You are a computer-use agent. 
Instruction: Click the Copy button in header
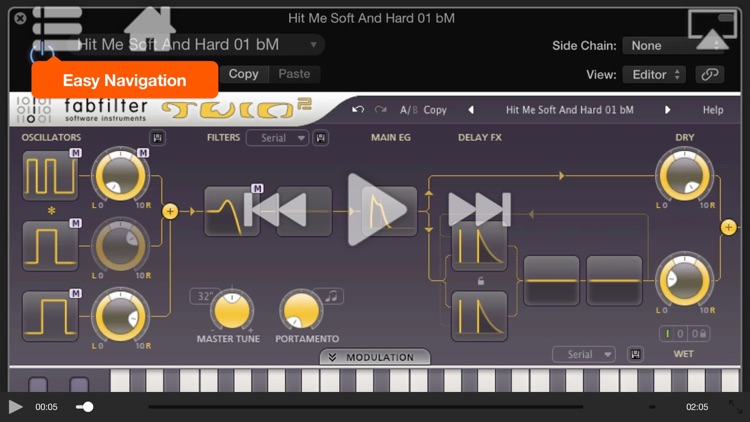[x=243, y=74]
